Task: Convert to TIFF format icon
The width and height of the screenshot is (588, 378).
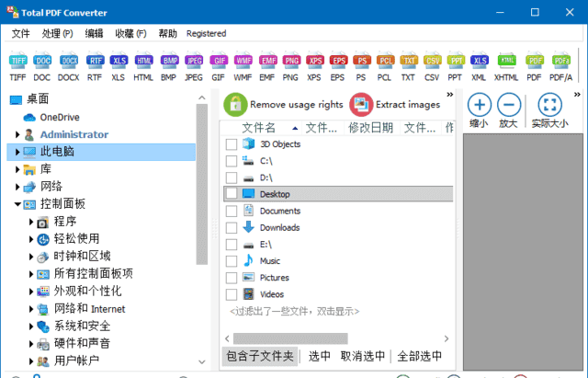Action: [18, 61]
